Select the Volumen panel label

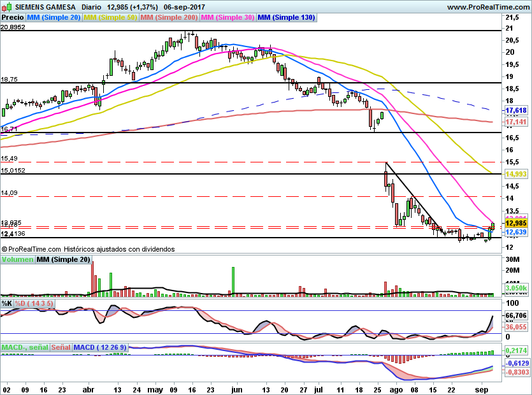pyautogui.click(x=17, y=259)
